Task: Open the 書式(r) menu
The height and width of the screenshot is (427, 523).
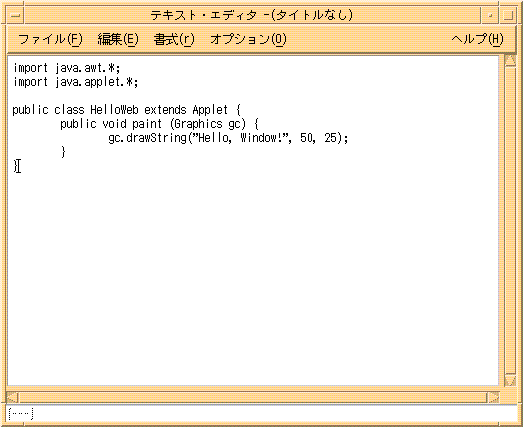Action: point(174,39)
